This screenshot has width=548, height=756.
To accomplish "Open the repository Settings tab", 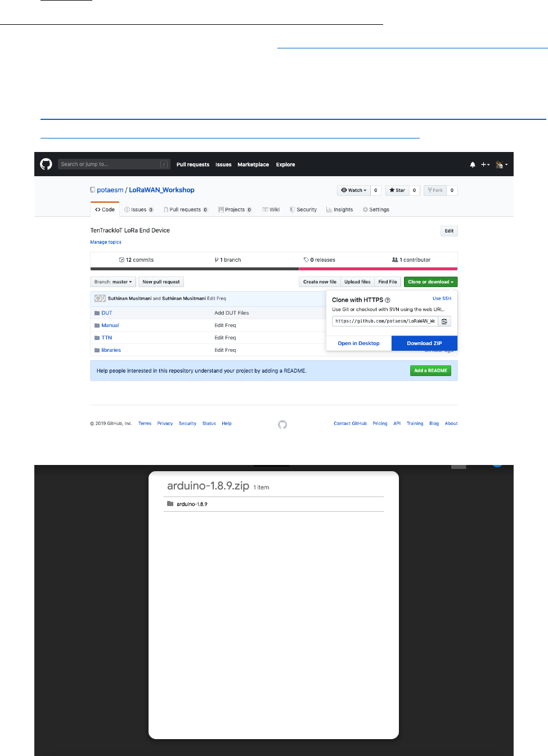I will click(x=376, y=209).
